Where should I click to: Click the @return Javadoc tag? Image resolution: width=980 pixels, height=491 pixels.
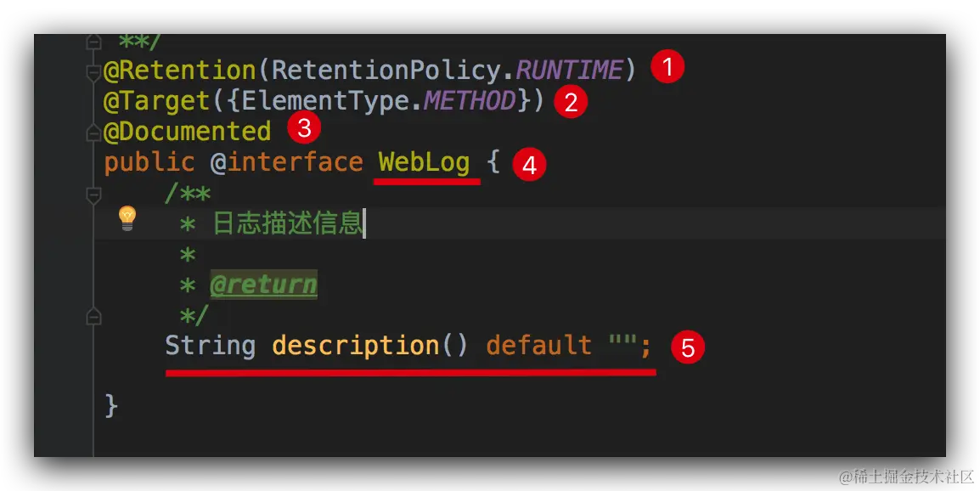tap(264, 285)
